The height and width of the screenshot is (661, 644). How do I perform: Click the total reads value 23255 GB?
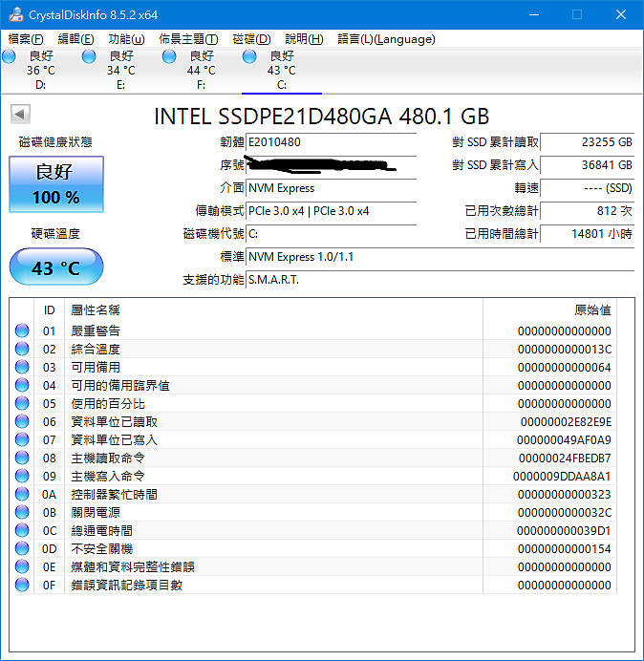click(587, 142)
